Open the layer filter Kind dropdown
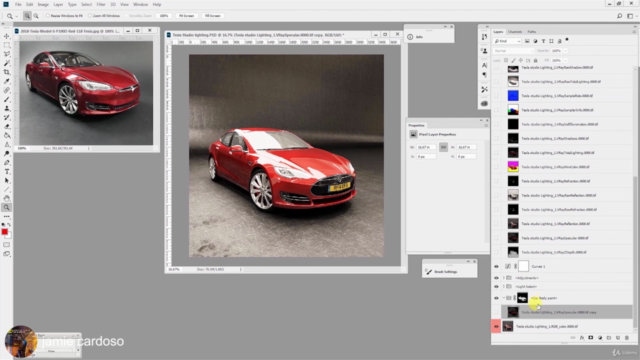The image size is (640, 360). 507,41
